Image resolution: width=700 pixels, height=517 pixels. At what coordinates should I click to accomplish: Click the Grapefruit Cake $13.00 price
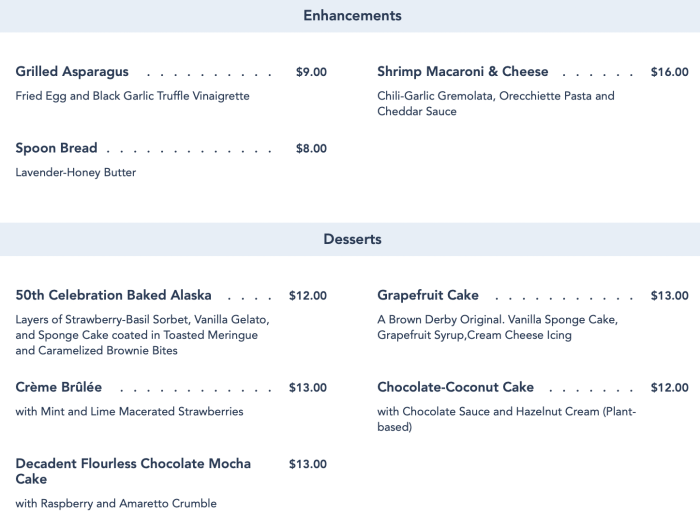point(669,295)
